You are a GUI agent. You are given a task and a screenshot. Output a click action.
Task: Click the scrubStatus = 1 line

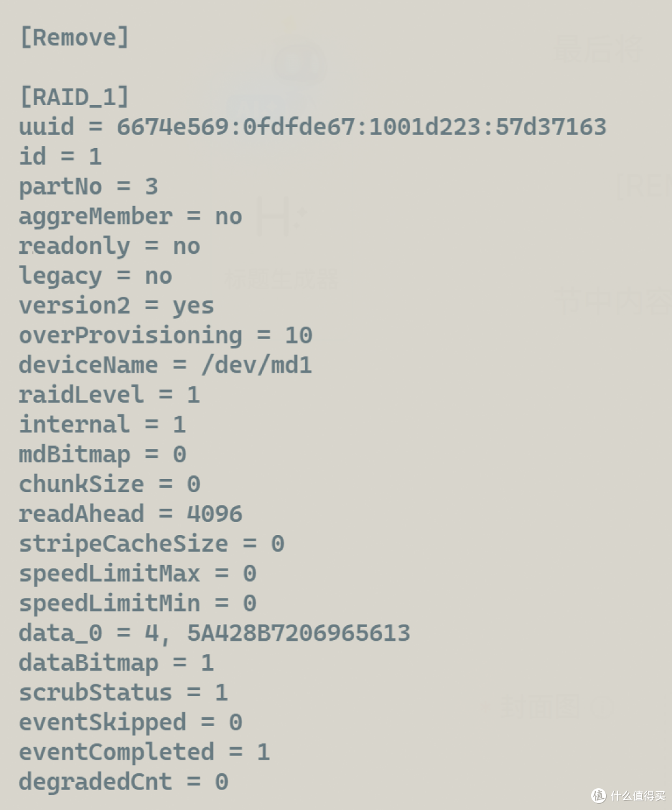(123, 693)
